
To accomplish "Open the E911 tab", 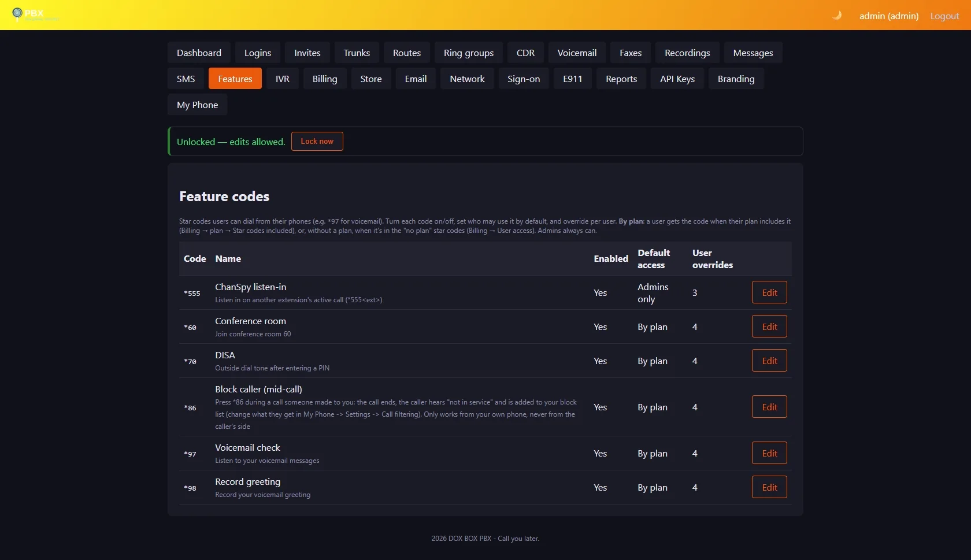I will [x=573, y=79].
